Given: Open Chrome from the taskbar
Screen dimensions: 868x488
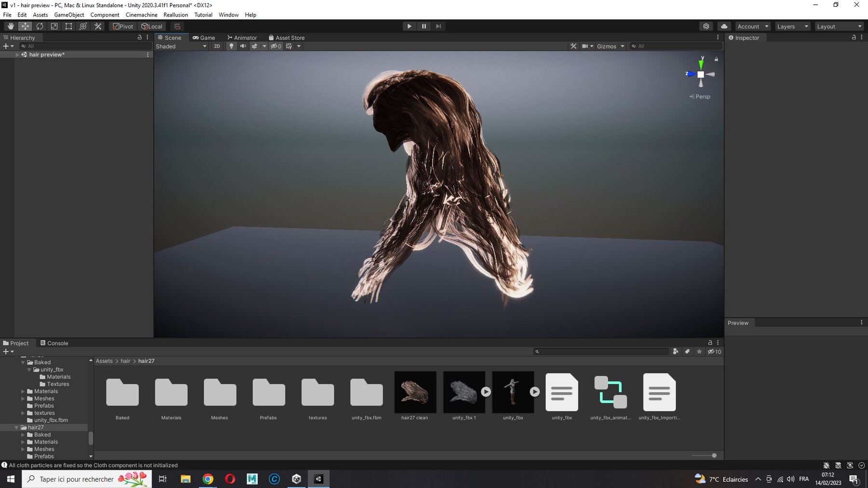Looking at the screenshot, I should (208, 479).
